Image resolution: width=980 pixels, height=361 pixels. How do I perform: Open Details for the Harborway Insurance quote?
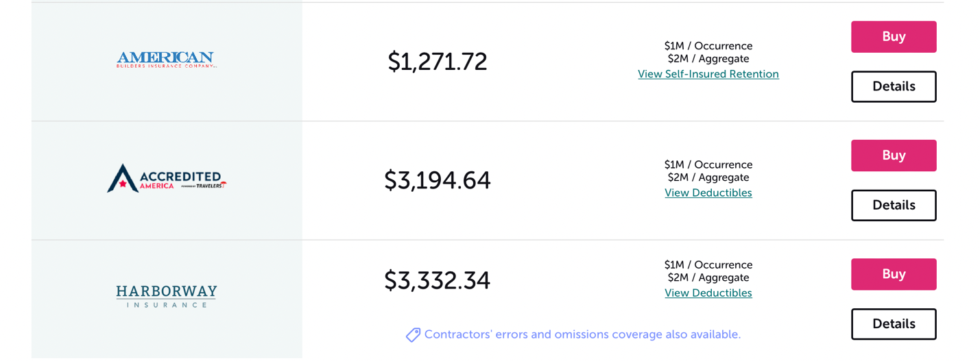click(x=893, y=324)
